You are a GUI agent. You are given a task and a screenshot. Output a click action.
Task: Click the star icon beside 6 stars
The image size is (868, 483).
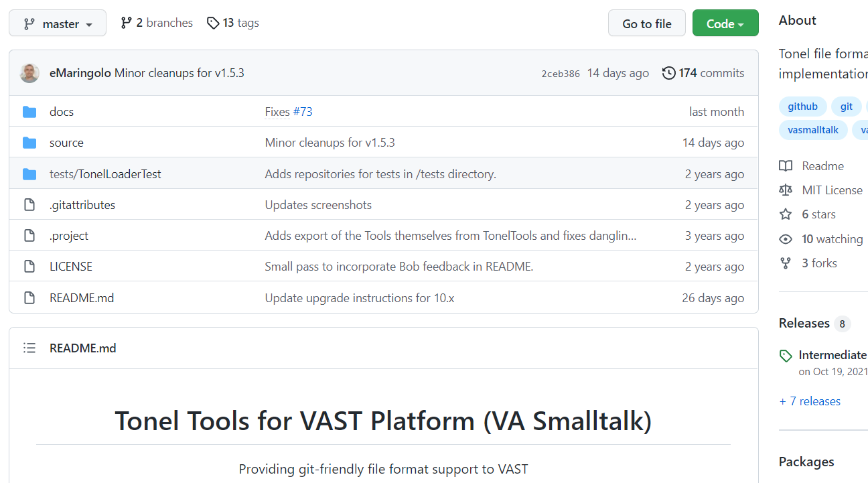[x=786, y=214]
